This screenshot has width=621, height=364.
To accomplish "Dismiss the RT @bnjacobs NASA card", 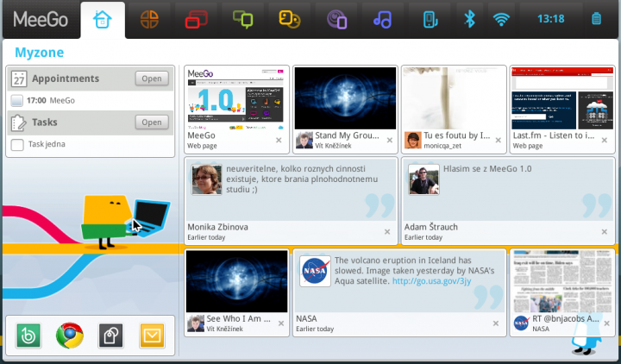I will pos(606,323).
